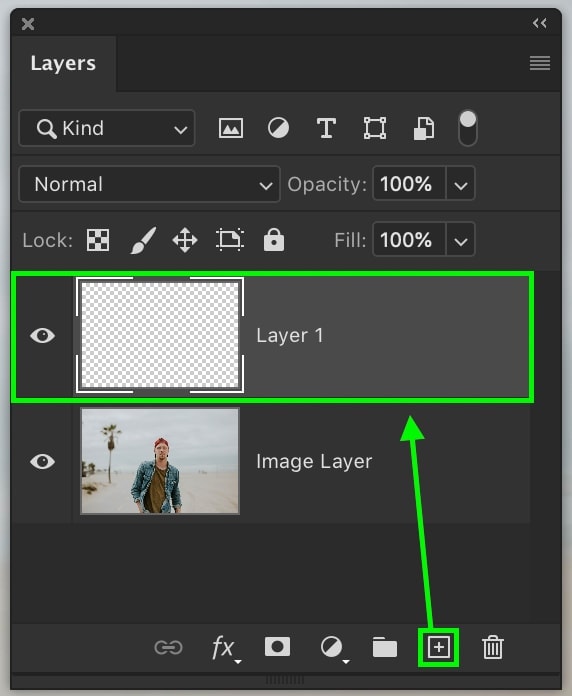The image size is (572, 696).
Task: Link layers with chain icon
Action: coord(168,648)
